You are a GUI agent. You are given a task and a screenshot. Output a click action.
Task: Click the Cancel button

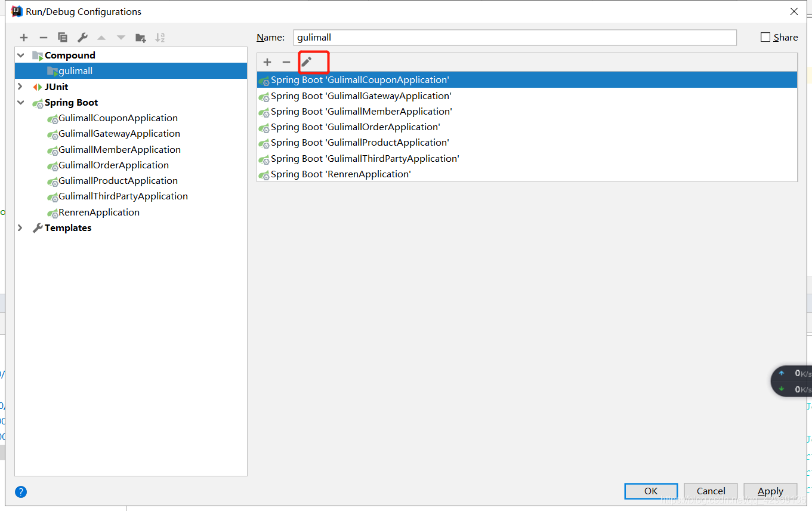pos(711,491)
